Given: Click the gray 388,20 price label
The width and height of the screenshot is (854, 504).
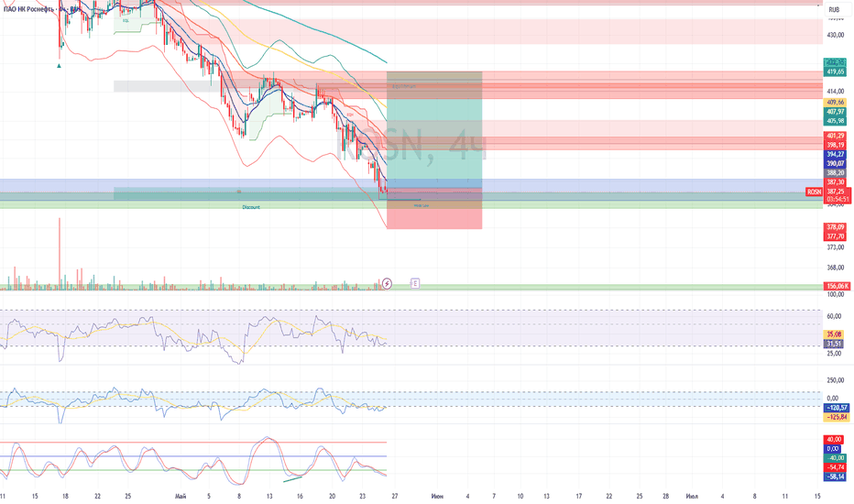Looking at the screenshot, I should point(836,172).
